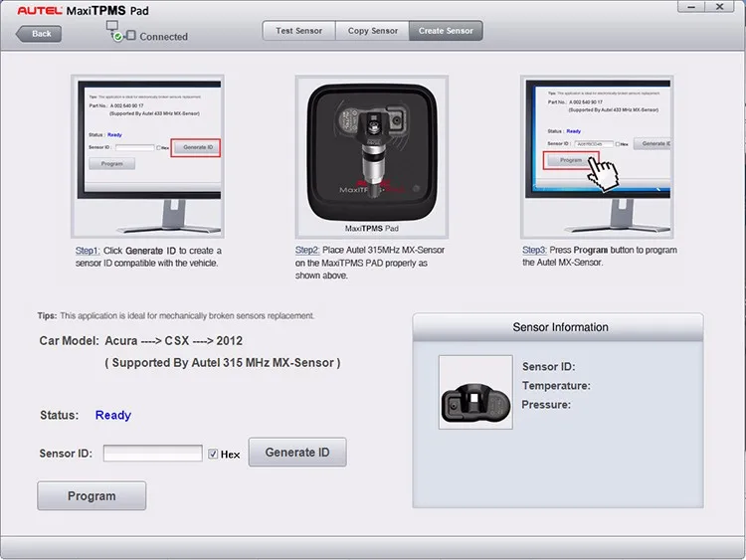Click the Generate ID button
The width and height of the screenshot is (746, 560).
tap(297, 452)
